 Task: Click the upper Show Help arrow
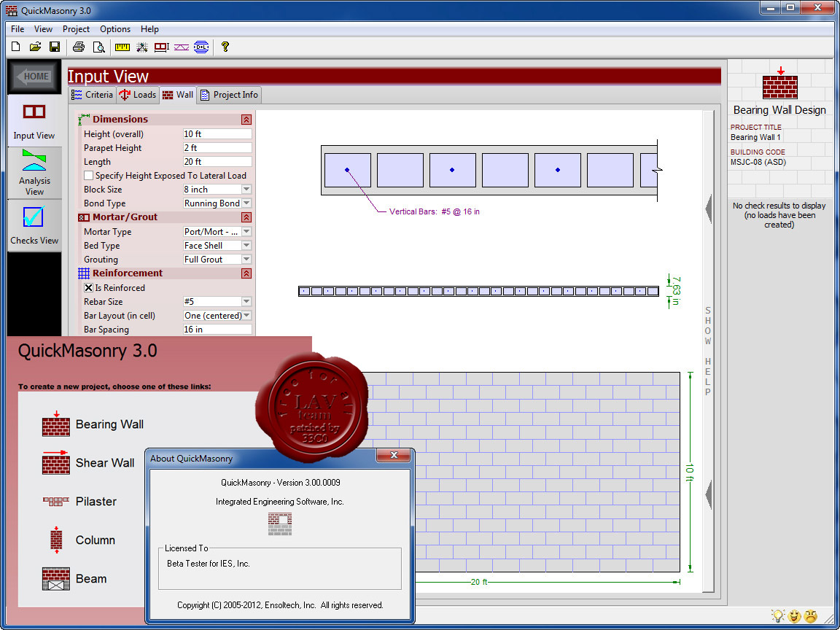pyautogui.click(x=709, y=209)
